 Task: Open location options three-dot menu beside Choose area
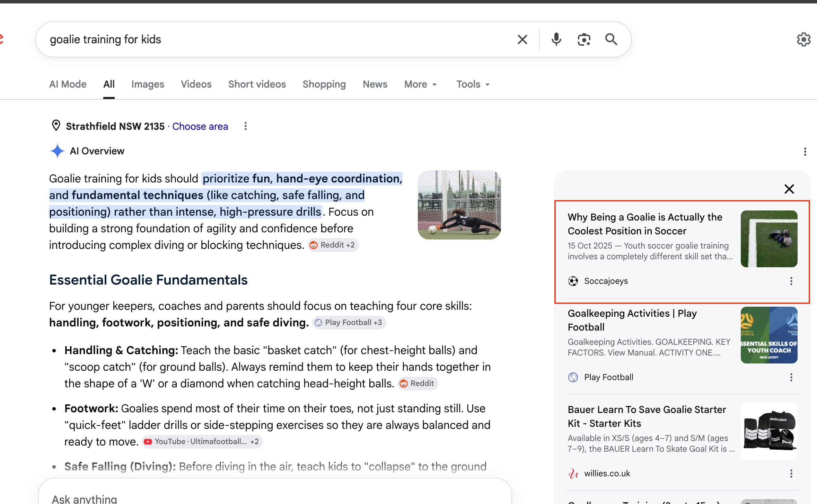pos(245,126)
